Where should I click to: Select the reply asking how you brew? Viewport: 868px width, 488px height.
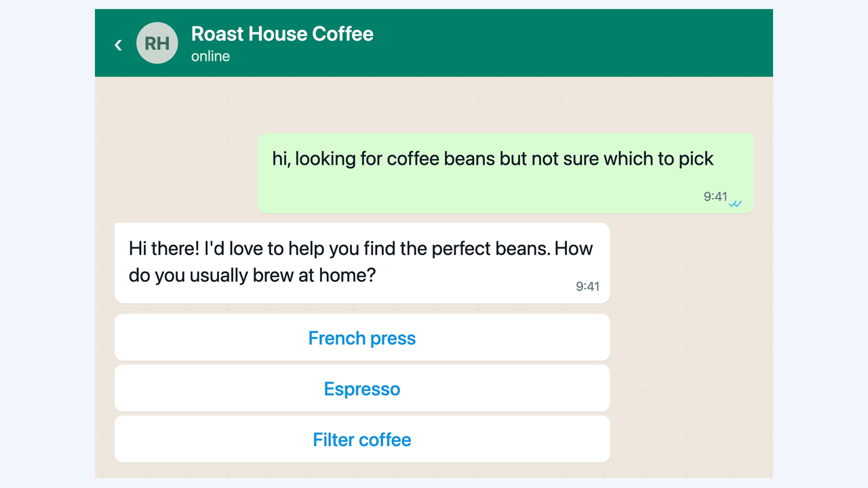tap(362, 263)
